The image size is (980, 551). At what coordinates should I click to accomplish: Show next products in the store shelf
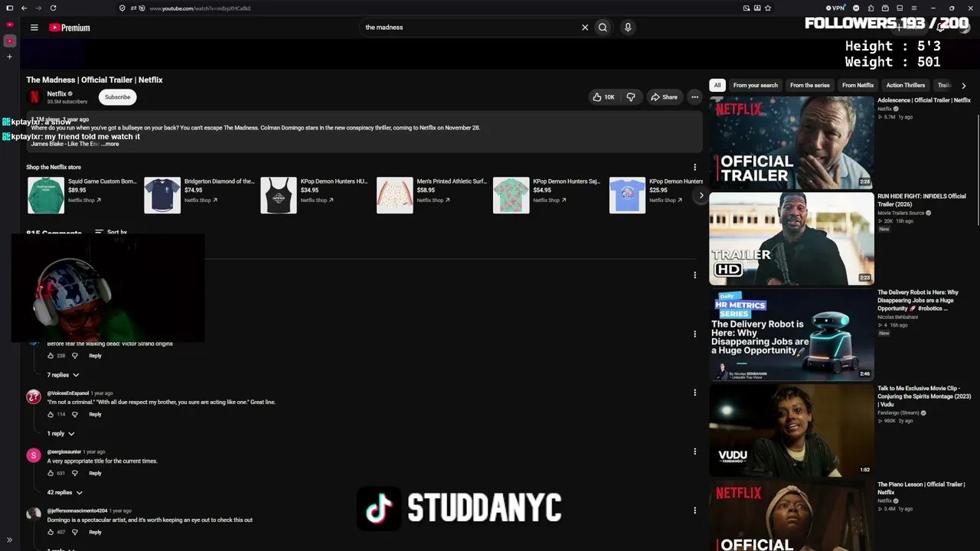[x=701, y=195]
